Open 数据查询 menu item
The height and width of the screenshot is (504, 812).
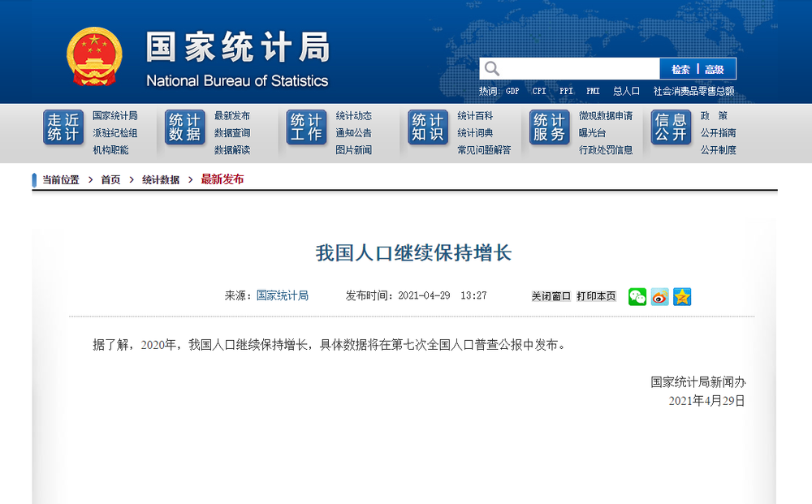(x=232, y=133)
